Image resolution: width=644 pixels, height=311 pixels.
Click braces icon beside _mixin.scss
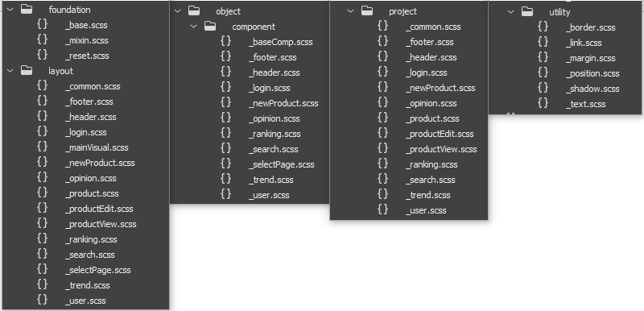pos(43,39)
